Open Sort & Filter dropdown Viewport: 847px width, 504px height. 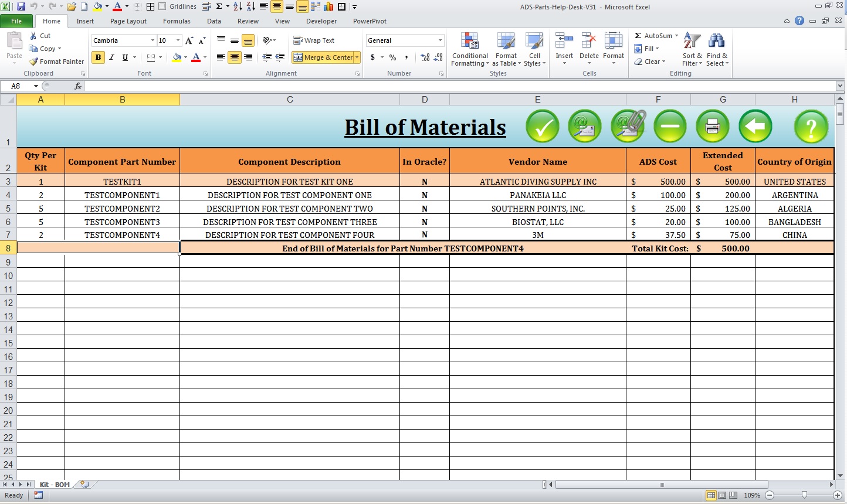[x=692, y=49]
